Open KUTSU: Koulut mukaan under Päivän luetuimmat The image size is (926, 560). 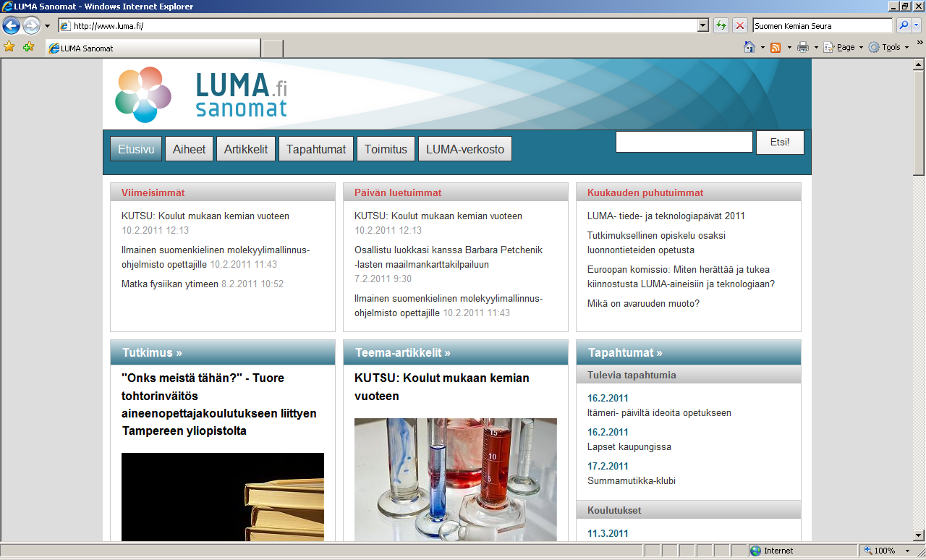point(438,216)
